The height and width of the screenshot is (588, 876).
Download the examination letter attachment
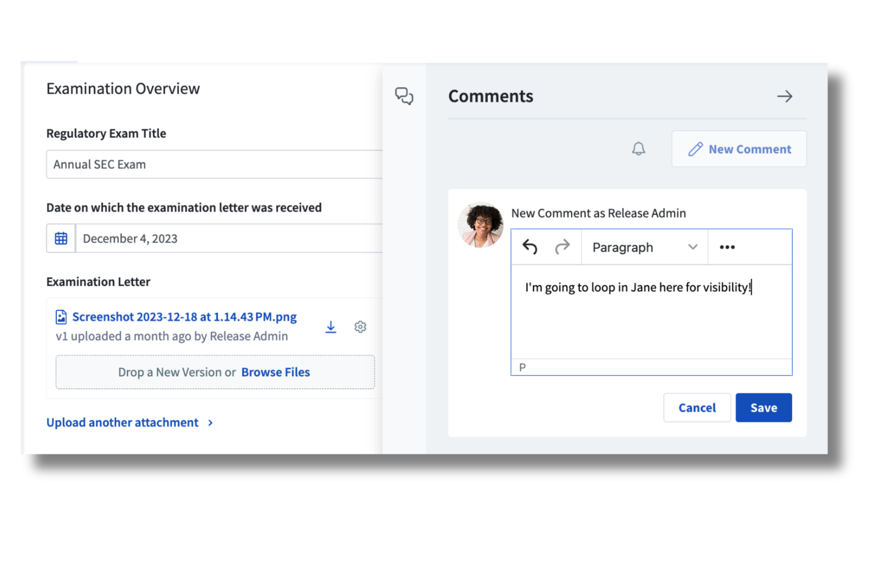tap(331, 327)
